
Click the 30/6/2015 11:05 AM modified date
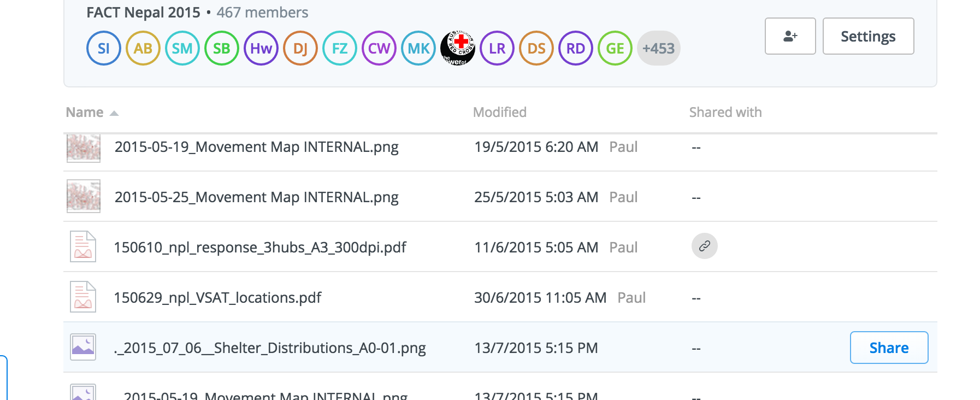point(540,298)
